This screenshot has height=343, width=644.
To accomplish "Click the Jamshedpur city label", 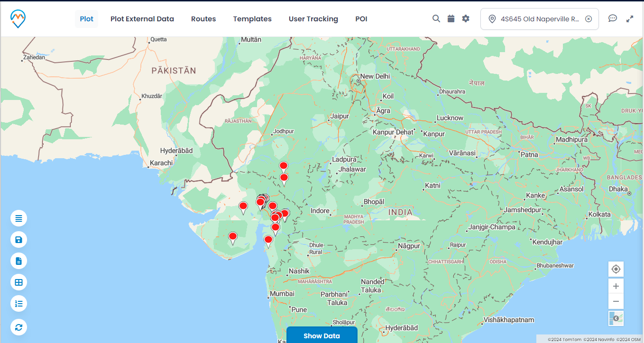I will (523, 210).
